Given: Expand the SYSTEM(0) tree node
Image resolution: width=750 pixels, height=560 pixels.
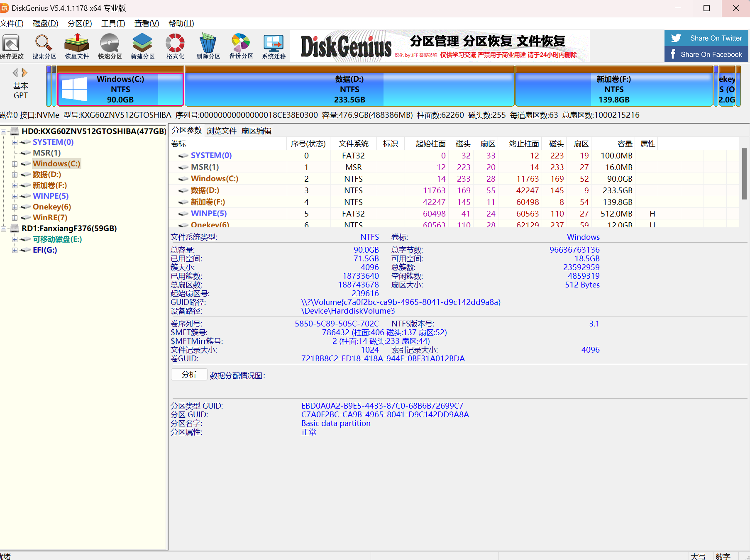Looking at the screenshot, I should tap(15, 142).
